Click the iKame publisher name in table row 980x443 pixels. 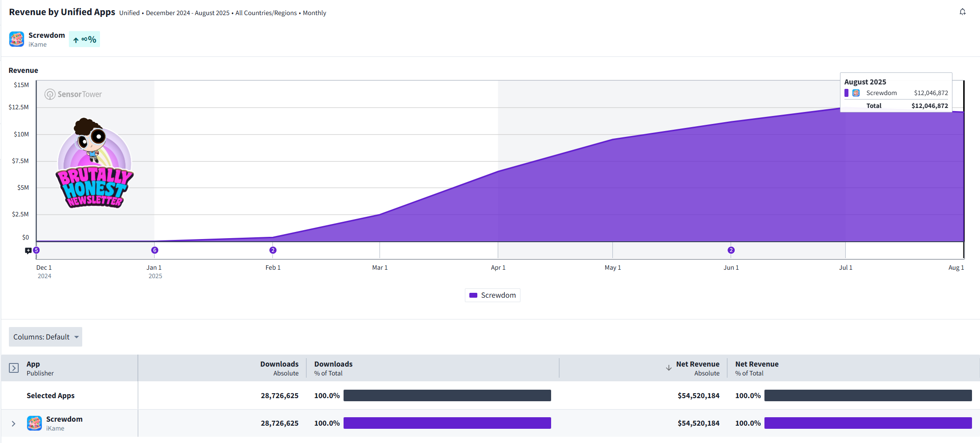tap(55, 428)
